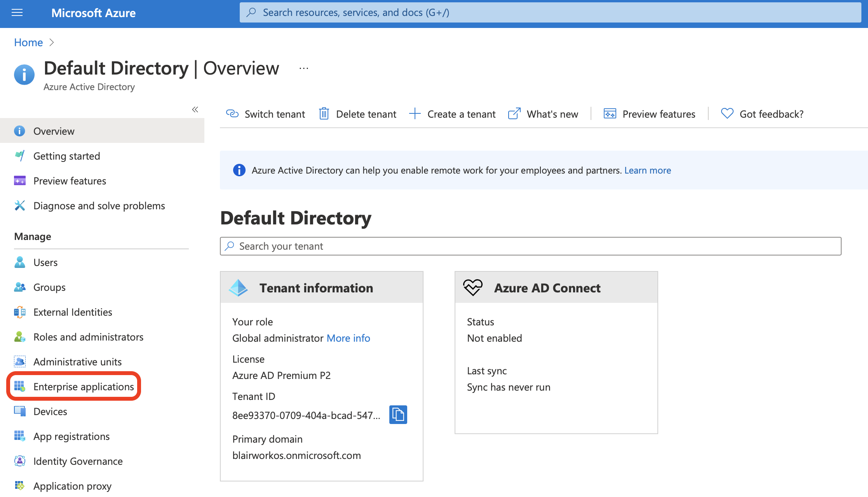
Task: Click the Azure AD Connect card header
Action: tap(556, 288)
